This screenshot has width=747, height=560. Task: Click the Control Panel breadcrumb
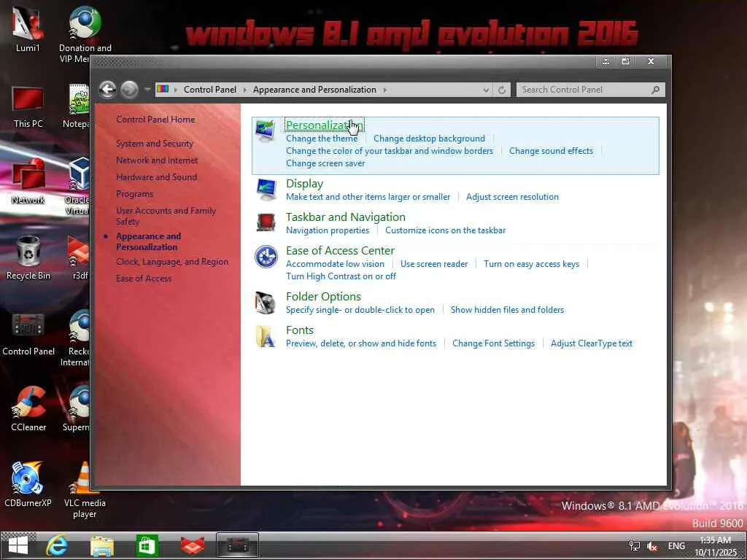coord(209,90)
